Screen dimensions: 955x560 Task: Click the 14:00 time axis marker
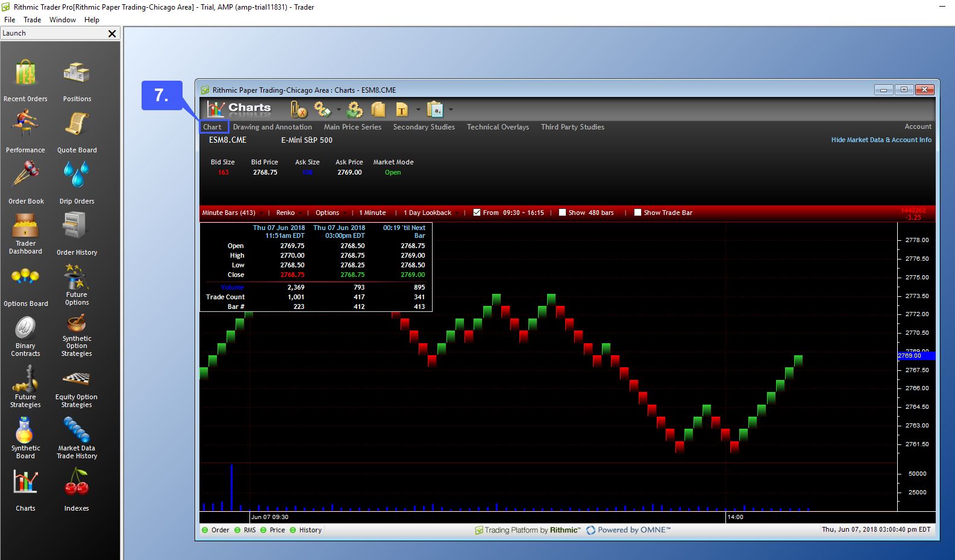[735, 517]
